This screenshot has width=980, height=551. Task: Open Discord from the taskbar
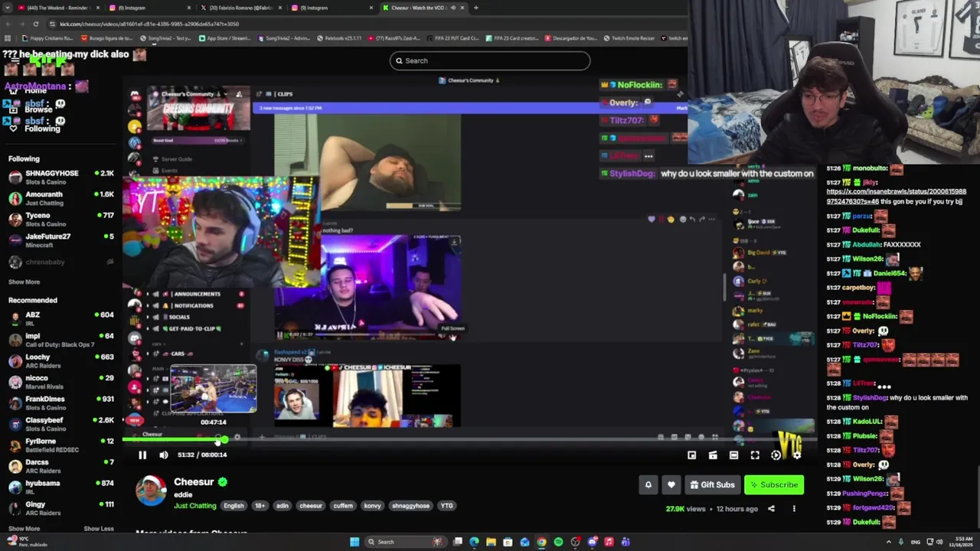pos(592,542)
